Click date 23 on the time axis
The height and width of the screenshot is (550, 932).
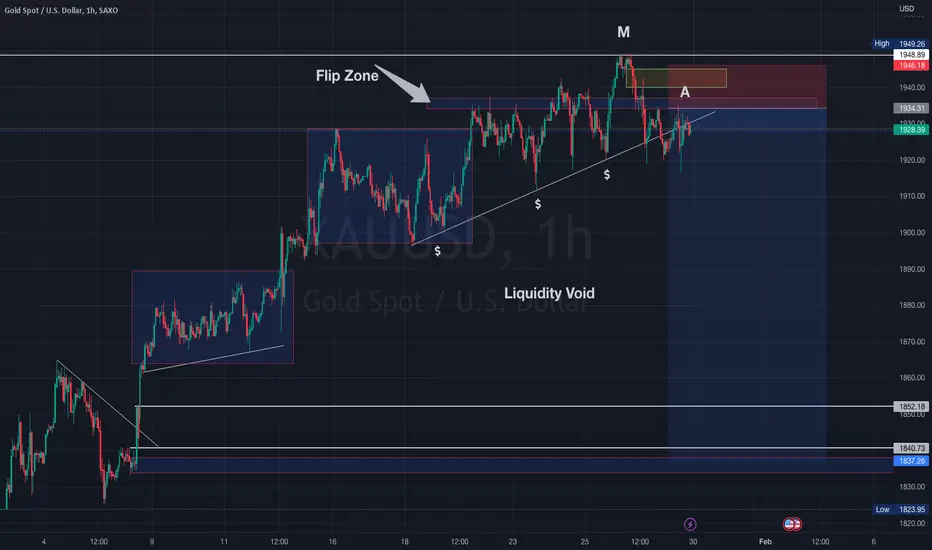pos(512,542)
